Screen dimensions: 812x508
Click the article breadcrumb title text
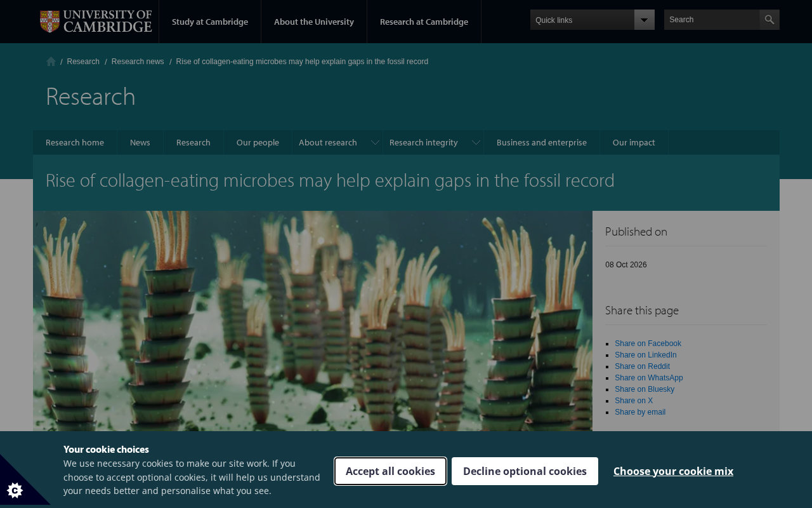302,62
